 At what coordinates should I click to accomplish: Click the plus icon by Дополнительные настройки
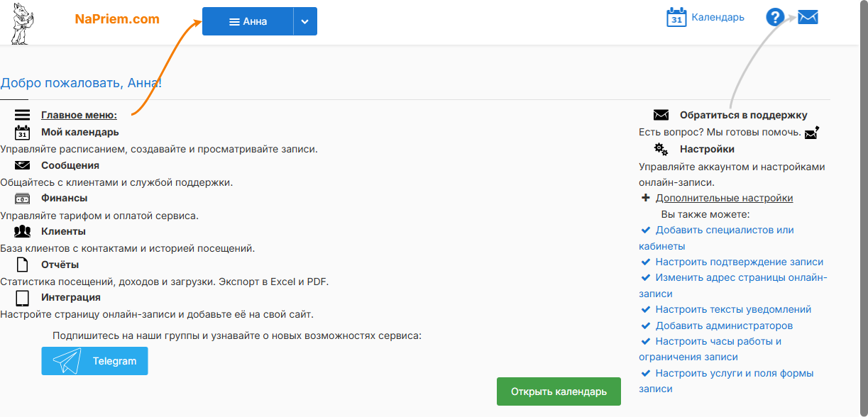[x=646, y=198]
